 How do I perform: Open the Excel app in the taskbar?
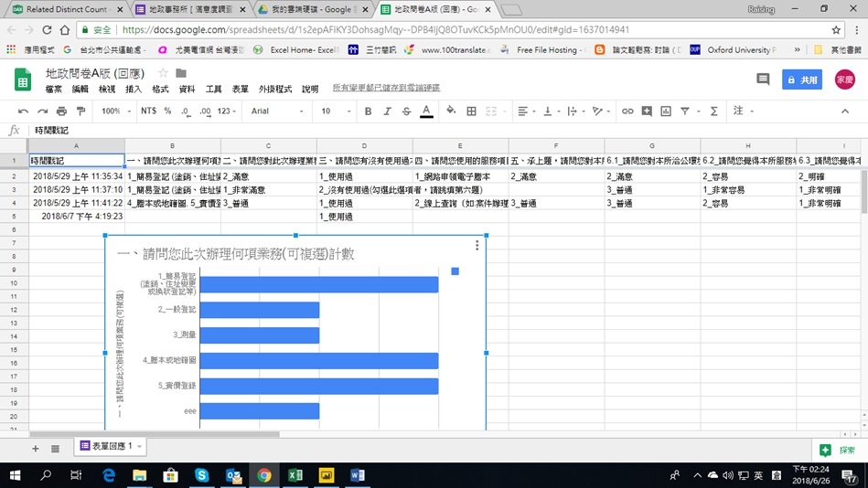pyautogui.click(x=295, y=475)
